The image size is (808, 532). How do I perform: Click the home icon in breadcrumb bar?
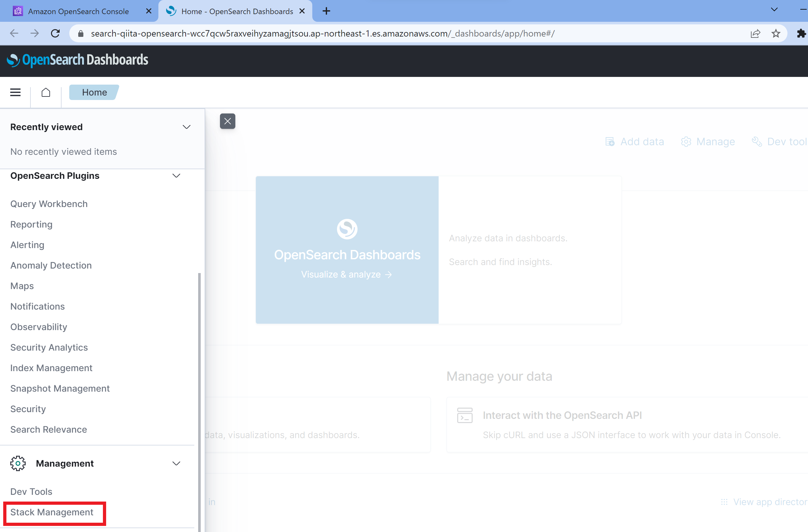[x=46, y=92]
